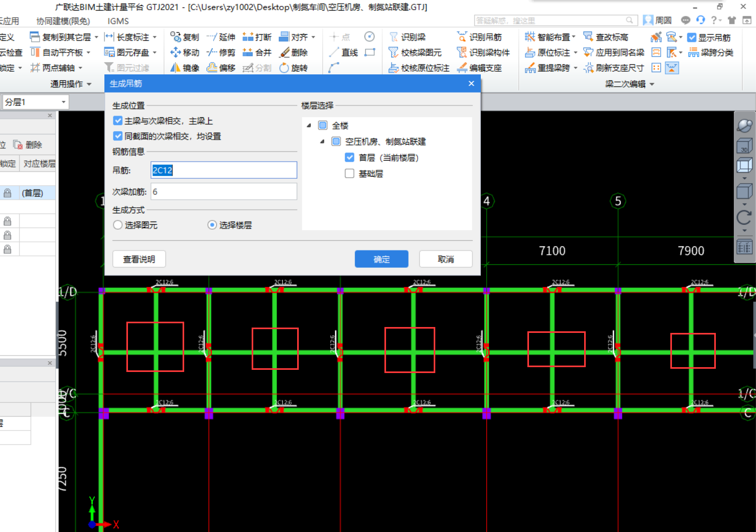Click the 复制 copy tool icon
The width and height of the screenshot is (756, 532).
coord(175,36)
